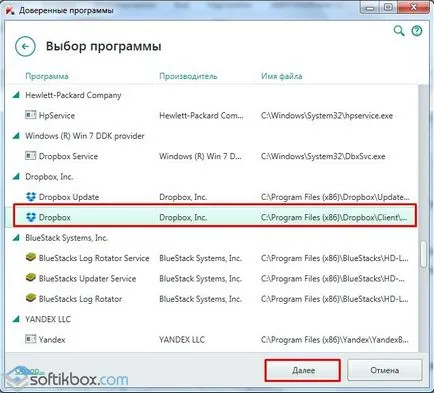
Task: Open search with the magnifier icon
Action: click(x=399, y=31)
